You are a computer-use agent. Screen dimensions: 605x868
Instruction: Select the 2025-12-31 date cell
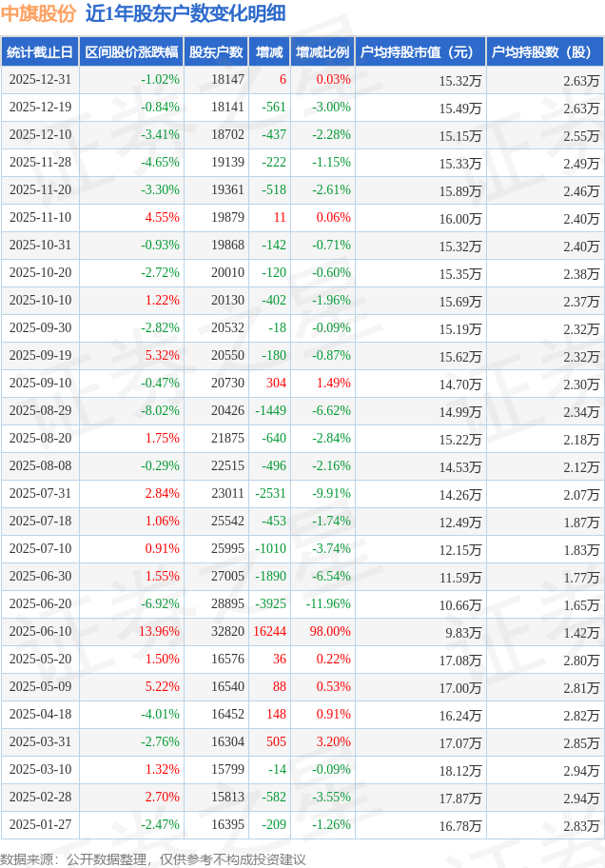[39, 80]
